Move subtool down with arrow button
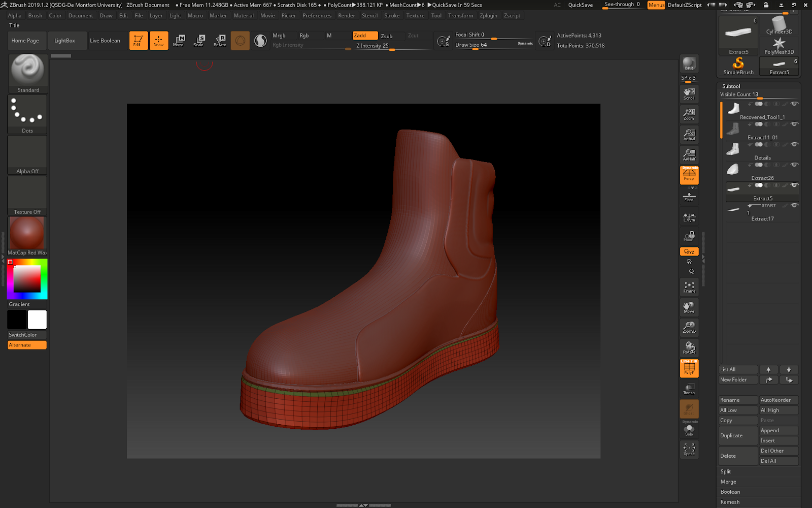812x508 pixels. pos(789,370)
